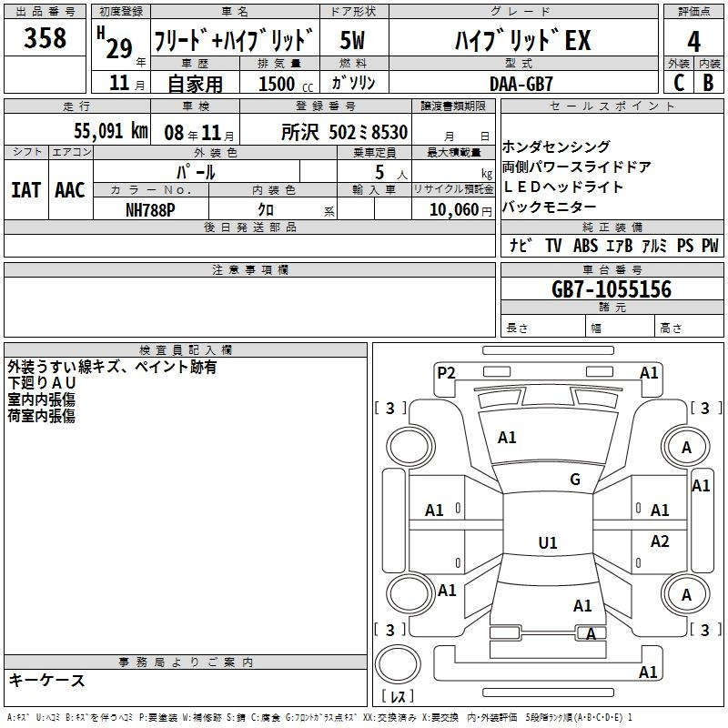Click the fuel type ガソリン
The width and height of the screenshot is (728, 728).
point(353,83)
